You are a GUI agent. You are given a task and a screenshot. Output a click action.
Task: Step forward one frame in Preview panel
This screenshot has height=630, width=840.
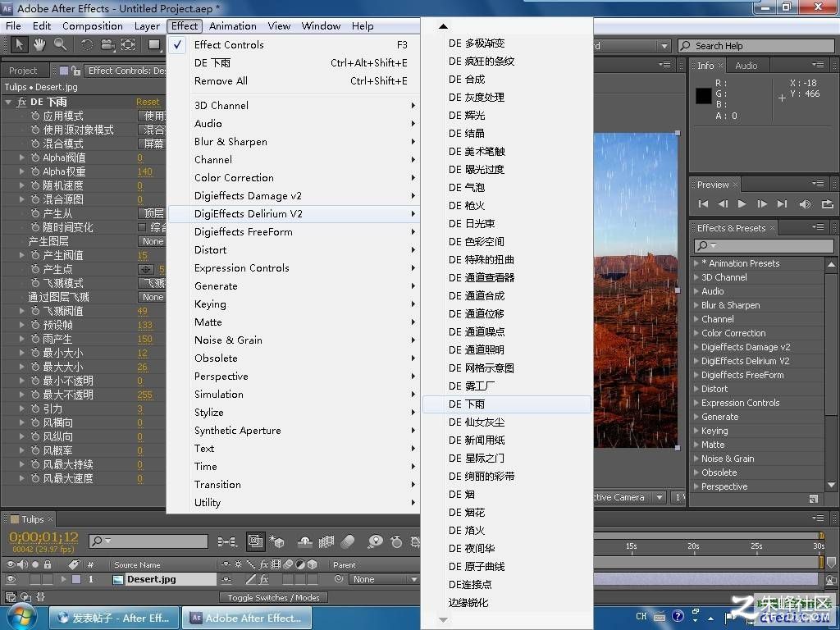pos(762,203)
